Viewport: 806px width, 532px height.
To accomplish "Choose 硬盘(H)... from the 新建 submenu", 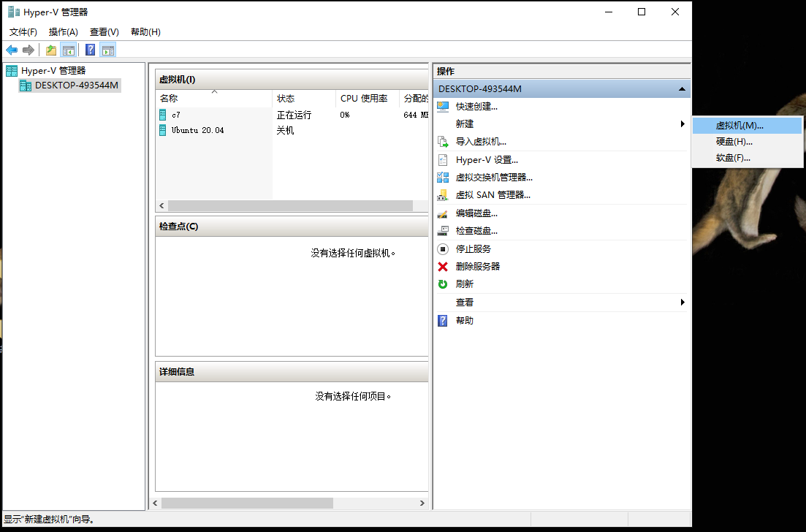I will click(x=747, y=142).
